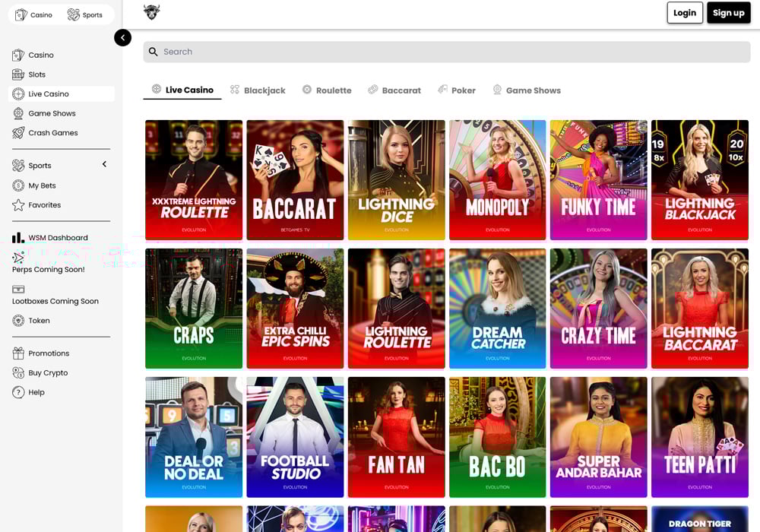Click the Promotions gift icon

point(18,353)
